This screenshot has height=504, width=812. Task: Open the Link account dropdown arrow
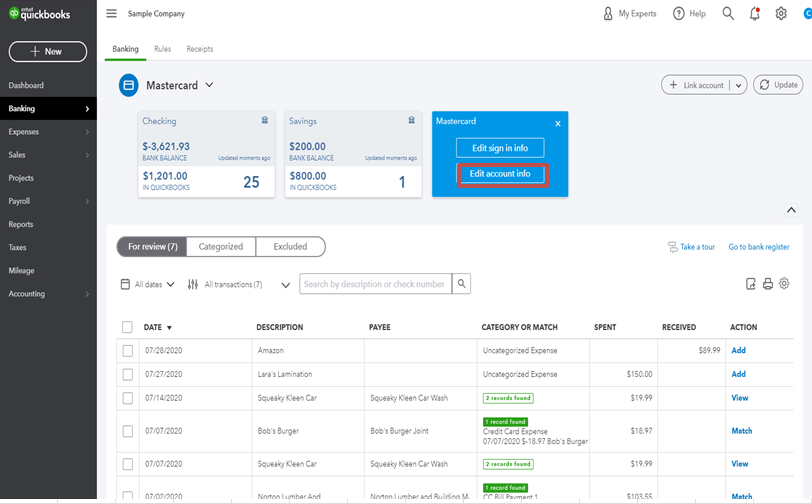point(738,85)
